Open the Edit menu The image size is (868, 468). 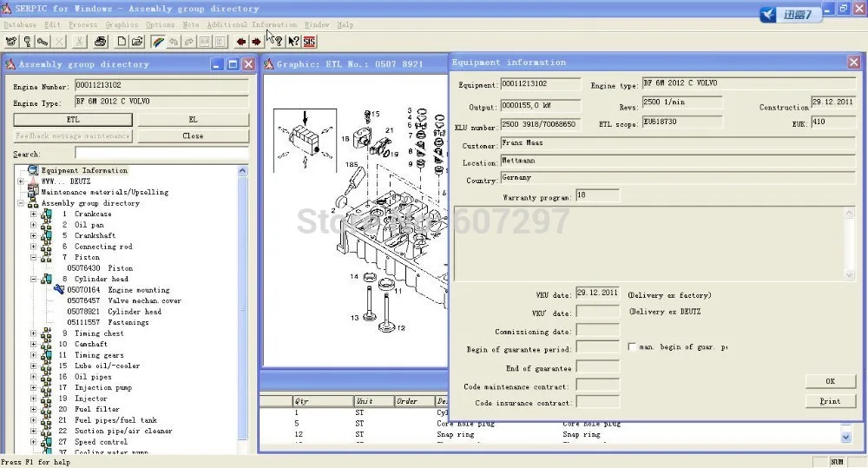pyautogui.click(x=53, y=24)
